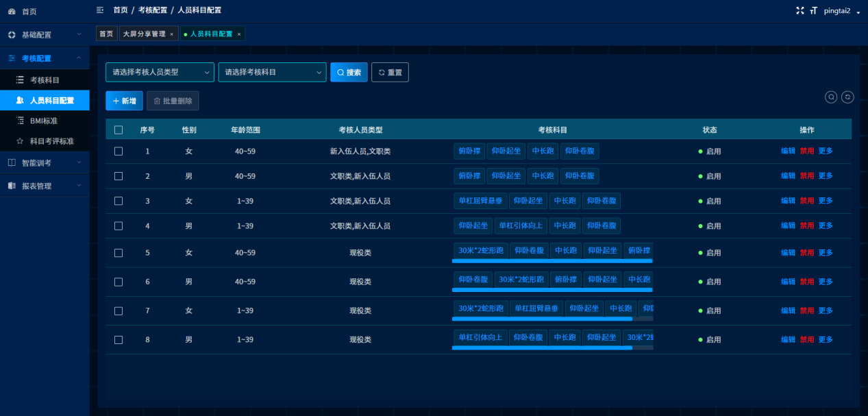The width and height of the screenshot is (868, 416).
Task: Select all rows with header checkbox
Action: click(x=119, y=130)
